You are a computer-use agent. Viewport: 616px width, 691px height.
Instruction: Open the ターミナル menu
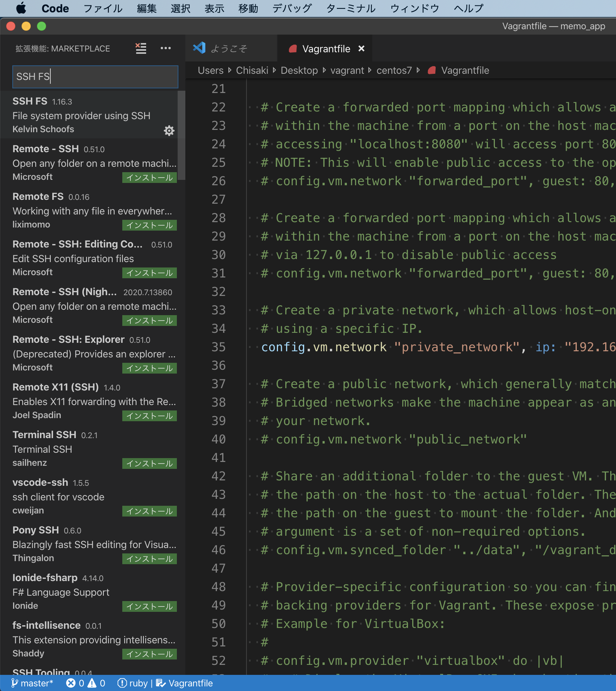coord(350,8)
